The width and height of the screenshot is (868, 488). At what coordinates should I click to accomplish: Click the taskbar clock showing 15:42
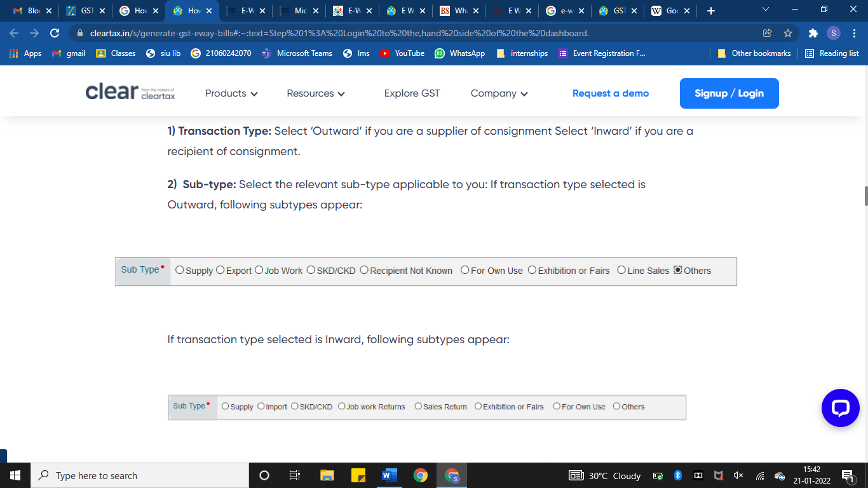click(811, 475)
